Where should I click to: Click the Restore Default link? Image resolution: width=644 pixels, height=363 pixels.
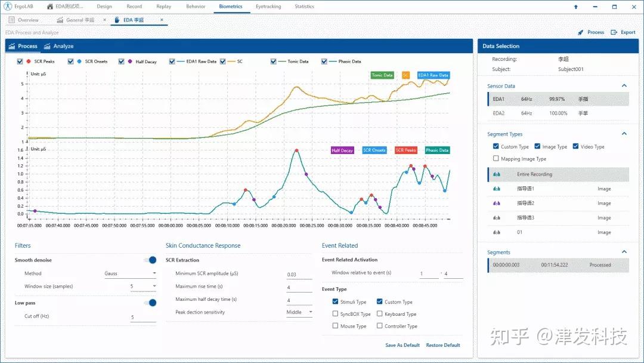(x=442, y=345)
